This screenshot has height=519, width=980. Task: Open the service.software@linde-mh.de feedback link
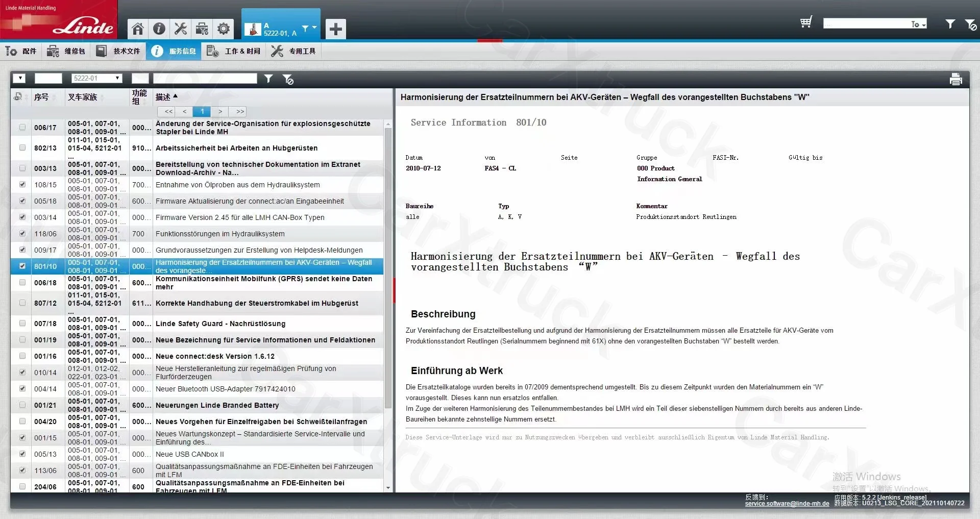pyautogui.click(x=787, y=504)
